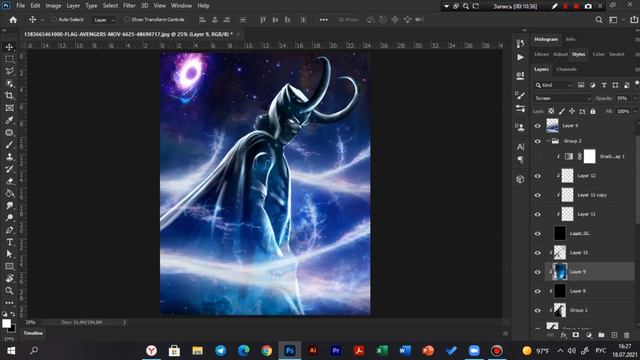
Task: Open the status bar info arrow
Action: pos(124,322)
